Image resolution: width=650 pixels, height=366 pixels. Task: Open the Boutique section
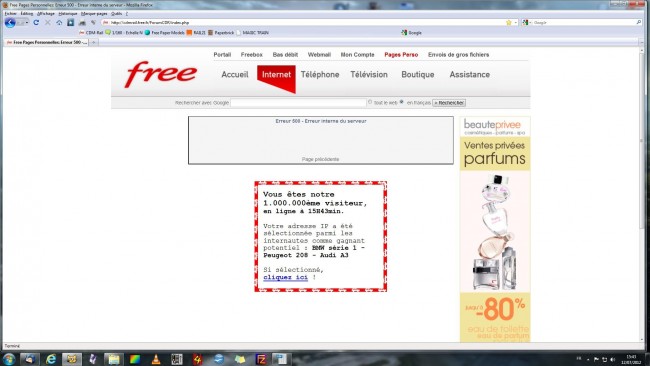point(418,75)
